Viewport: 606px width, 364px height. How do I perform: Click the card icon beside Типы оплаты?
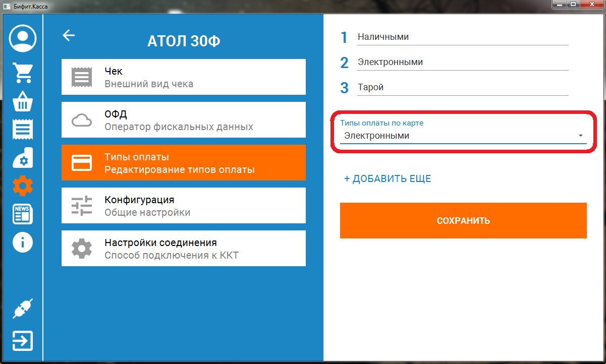82,163
